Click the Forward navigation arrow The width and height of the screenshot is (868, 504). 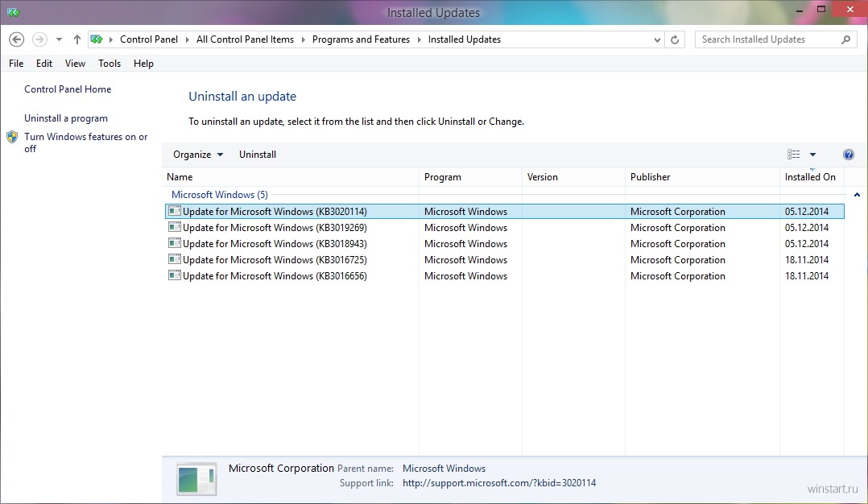coord(39,39)
